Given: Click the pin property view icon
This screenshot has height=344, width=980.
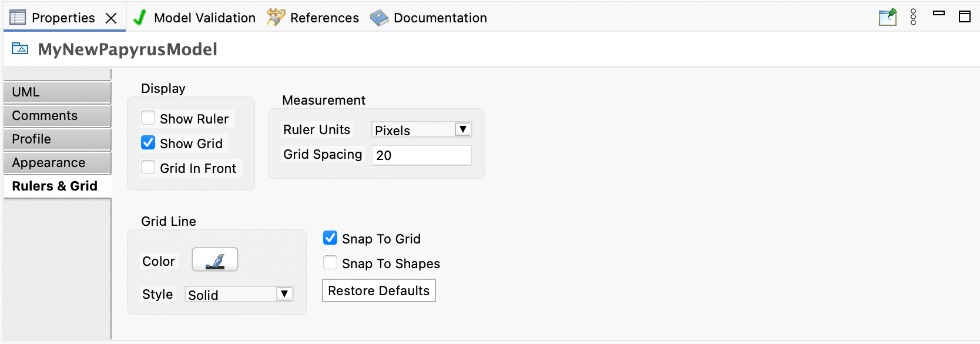Looking at the screenshot, I should pyautogui.click(x=887, y=17).
